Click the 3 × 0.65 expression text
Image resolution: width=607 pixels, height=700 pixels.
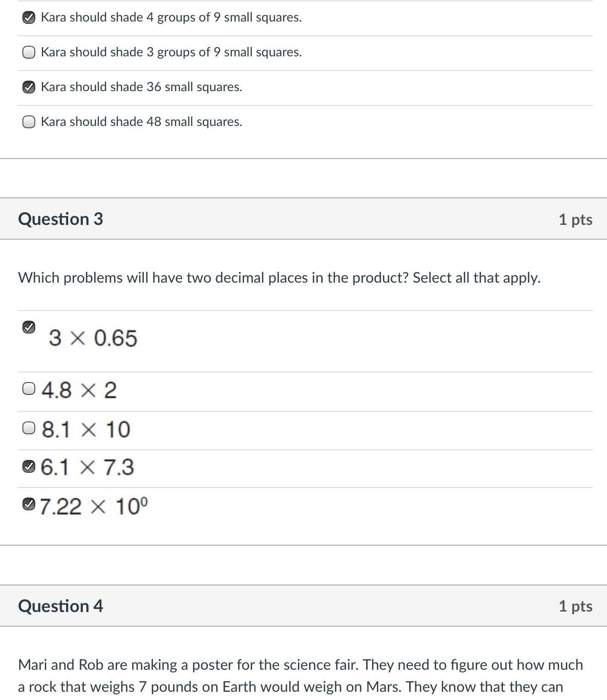(x=93, y=338)
